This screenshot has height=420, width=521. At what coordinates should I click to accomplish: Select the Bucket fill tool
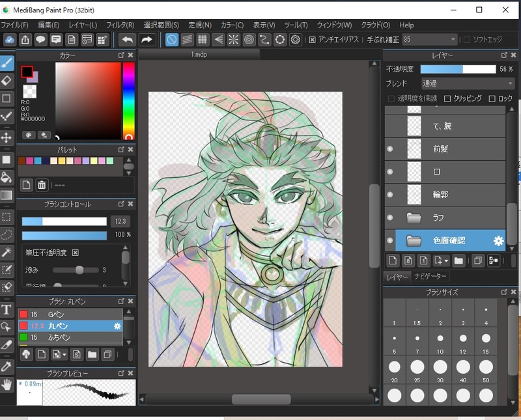[x=7, y=177]
